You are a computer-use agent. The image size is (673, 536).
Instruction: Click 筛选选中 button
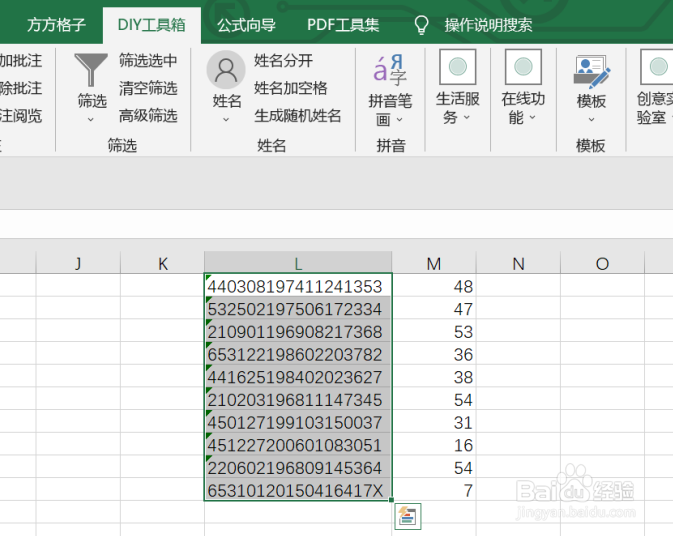coord(148,61)
